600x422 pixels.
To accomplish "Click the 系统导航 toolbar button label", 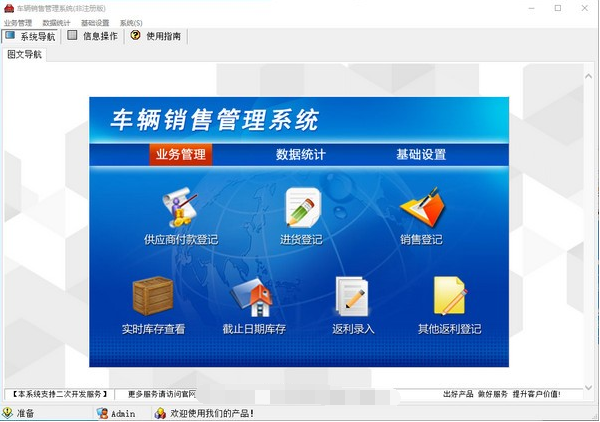I will pos(38,37).
